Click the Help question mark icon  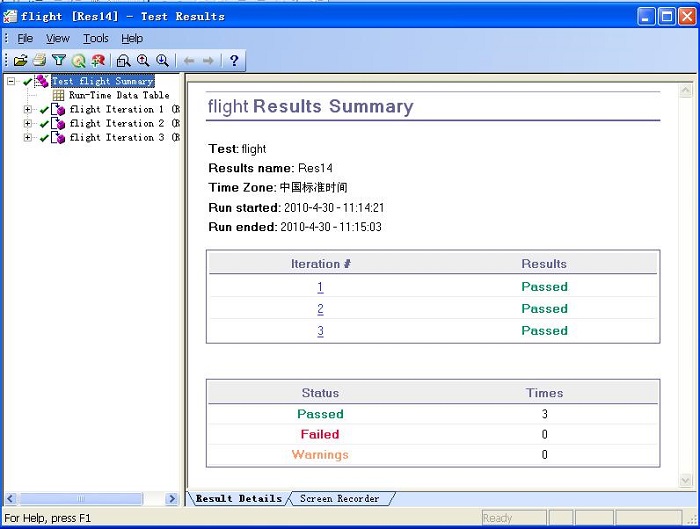pyautogui.click(x=234, y=61)
